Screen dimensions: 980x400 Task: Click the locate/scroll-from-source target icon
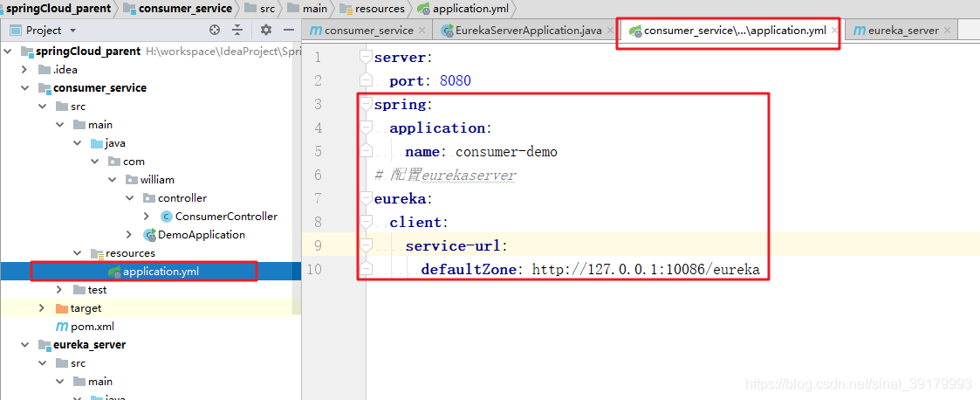[215, 30]
